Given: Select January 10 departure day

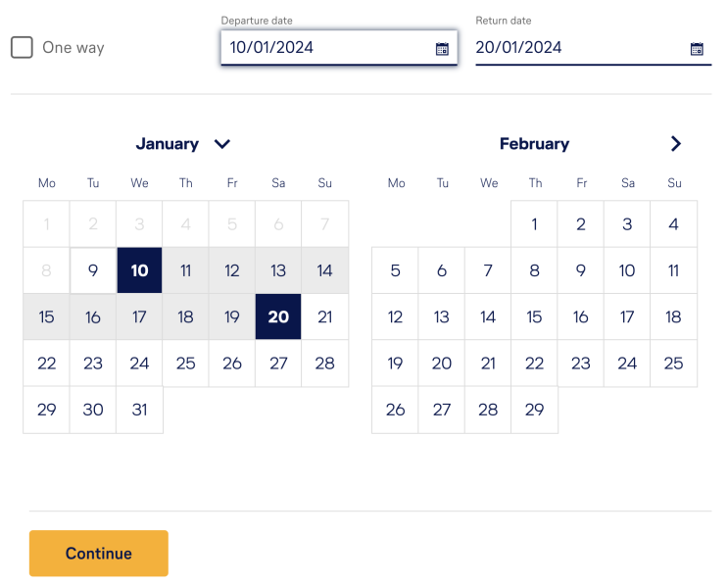Looking at the screenshot, I should coord(139,270).
